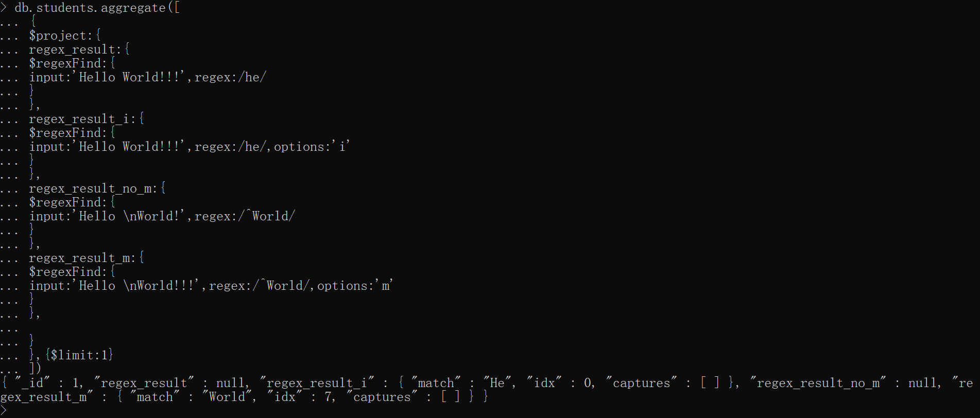Click the "regex_result_i" key in the output
The image size is (980, 418).
[x=317, y=383]
